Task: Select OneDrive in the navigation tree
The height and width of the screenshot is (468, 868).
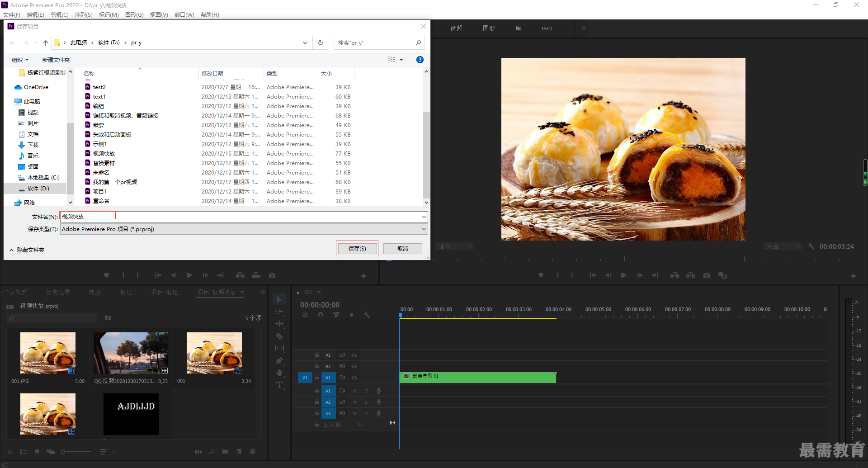Action: click(36, 87)
